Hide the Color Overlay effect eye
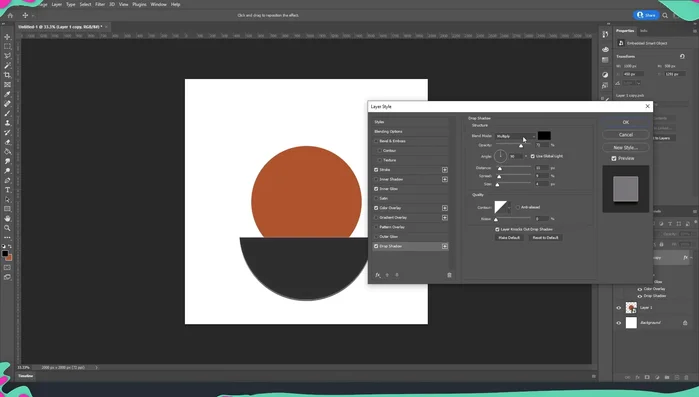Image resolution: width=699 pixels, height=397 pixels. (x=640, y=289)
